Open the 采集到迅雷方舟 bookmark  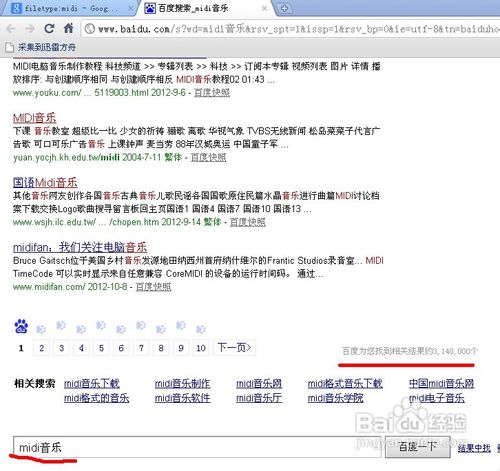(41, 47)
